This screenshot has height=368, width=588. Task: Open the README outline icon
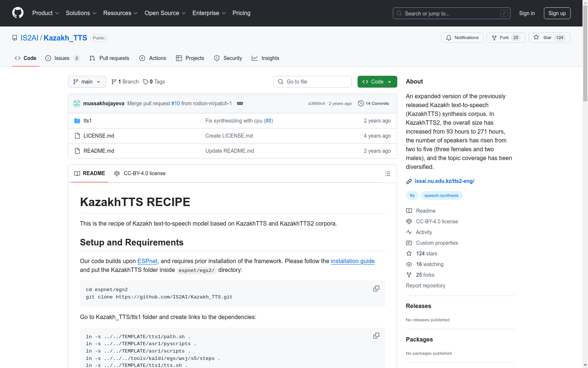tap(388, 174)
